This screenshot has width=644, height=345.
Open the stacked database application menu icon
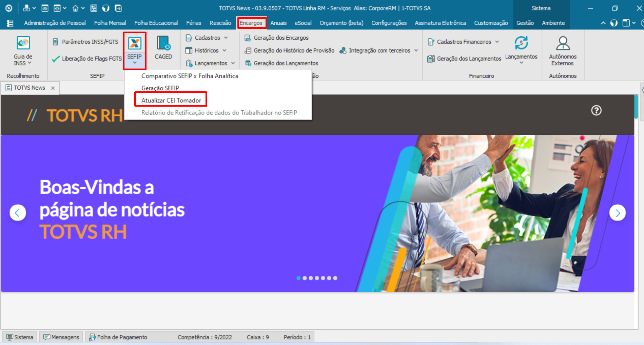pos(10,23)
